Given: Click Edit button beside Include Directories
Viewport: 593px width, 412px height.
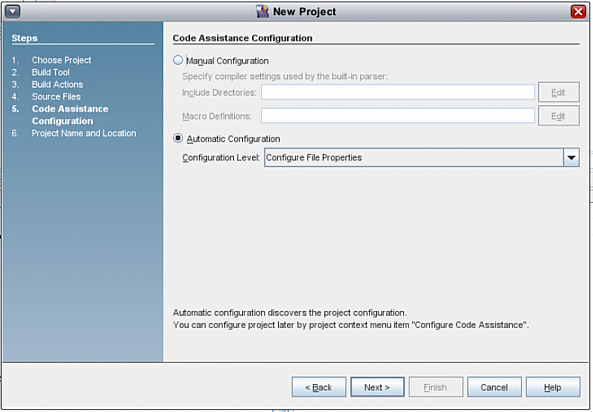Looking at the screenshot, I should [x=559, y=92].
